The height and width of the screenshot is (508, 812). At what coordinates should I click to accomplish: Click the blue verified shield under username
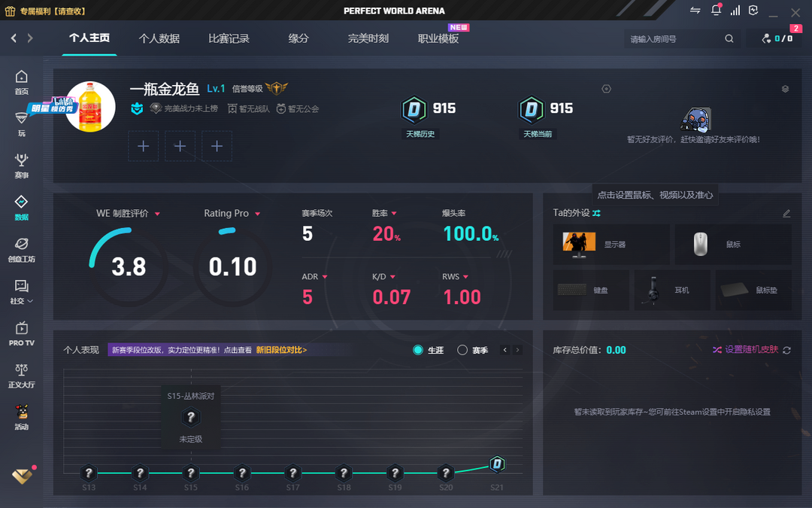click(x=137, y=108)
